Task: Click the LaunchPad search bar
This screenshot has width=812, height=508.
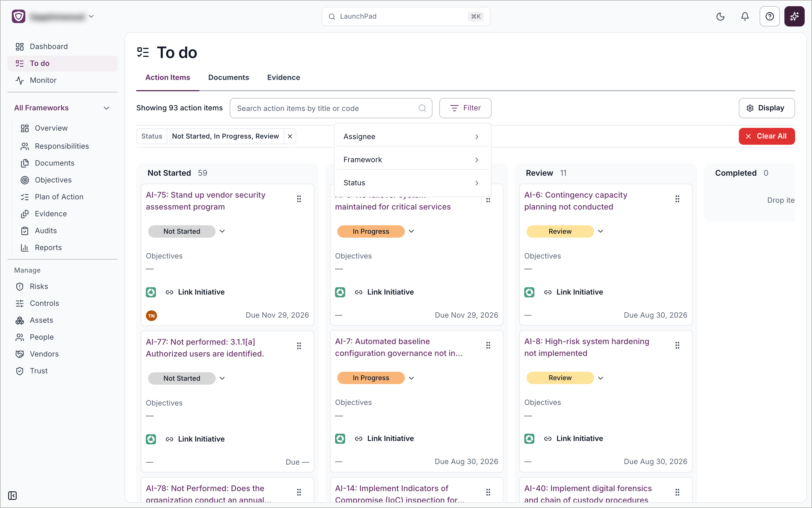Action: point(405,16)
